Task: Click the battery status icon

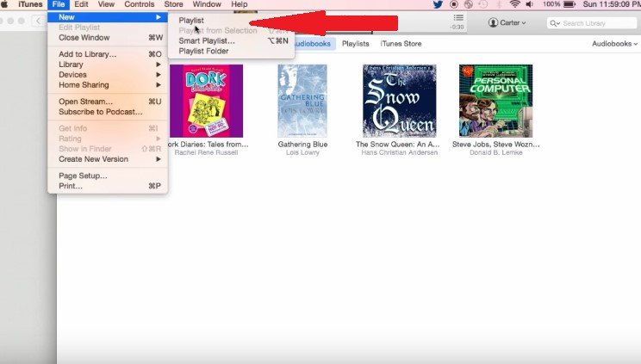Action: 569,4
